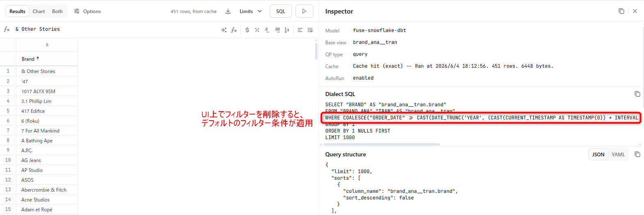Toggle text wrapping

coord(310,30)
